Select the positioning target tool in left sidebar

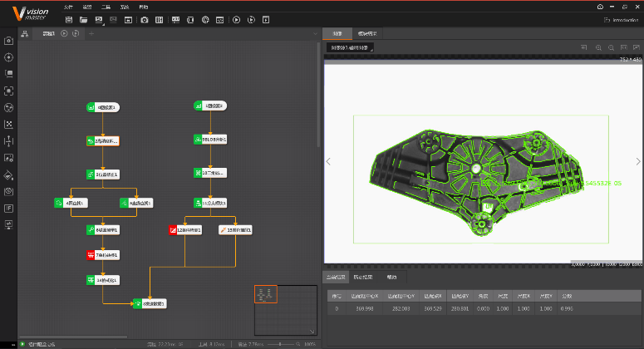8,57
